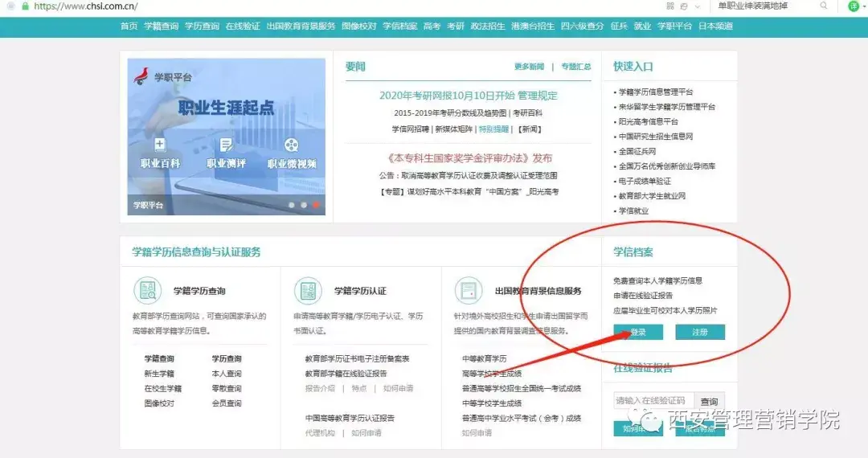Open 港澳台招生 in the top navigation
Screen dimensions: 868x458
(533, 26)
